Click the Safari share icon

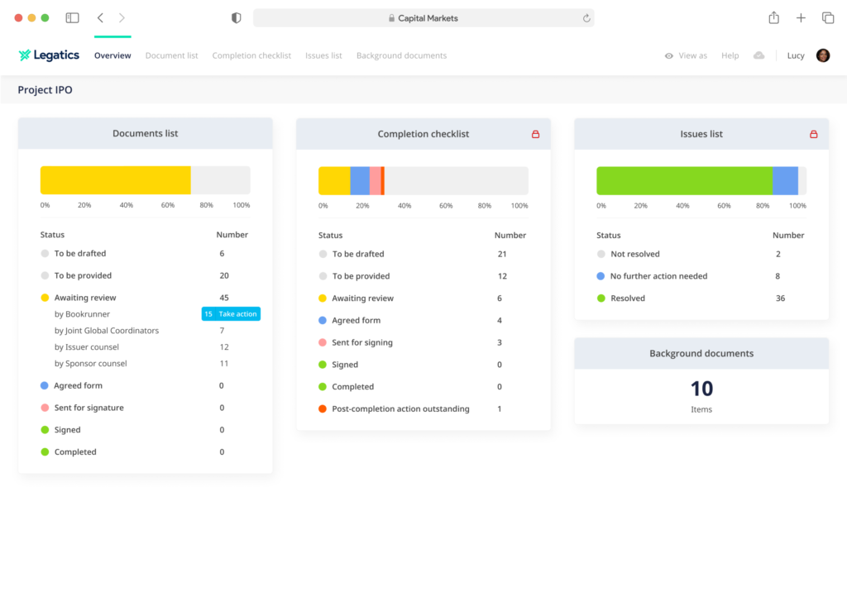coord(773,18)
